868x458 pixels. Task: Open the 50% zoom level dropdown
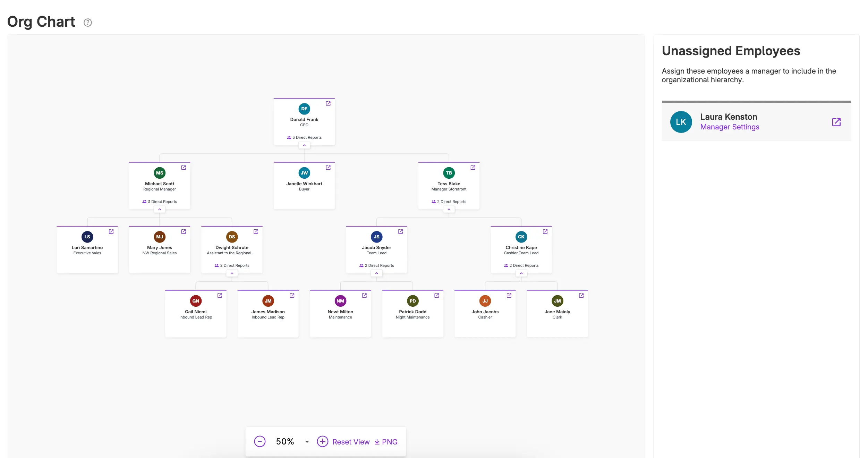307,442
